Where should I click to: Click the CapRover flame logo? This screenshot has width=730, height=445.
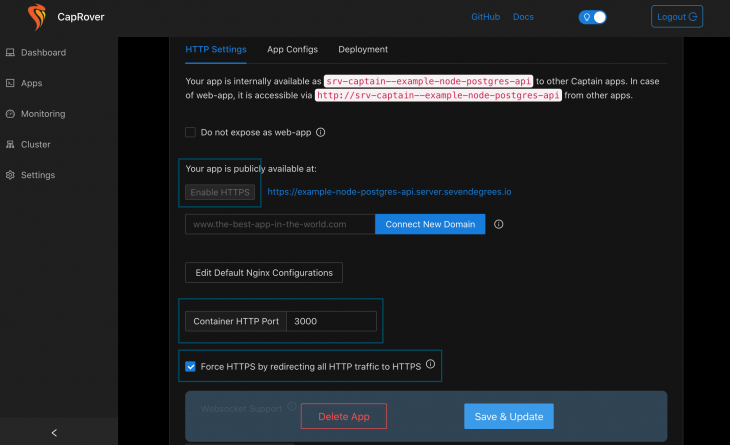37,17
